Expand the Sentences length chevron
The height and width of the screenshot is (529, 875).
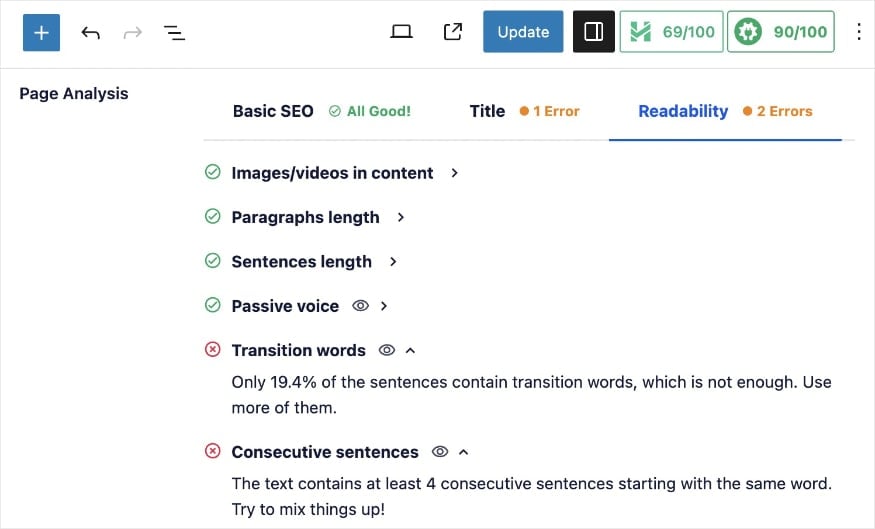point(393,261)
